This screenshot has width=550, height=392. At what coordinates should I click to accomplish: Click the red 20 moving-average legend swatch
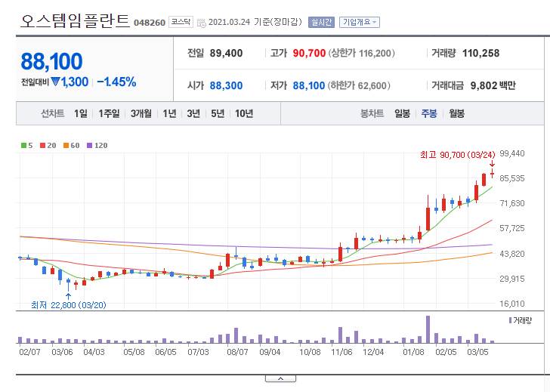(x=42, y=146)
